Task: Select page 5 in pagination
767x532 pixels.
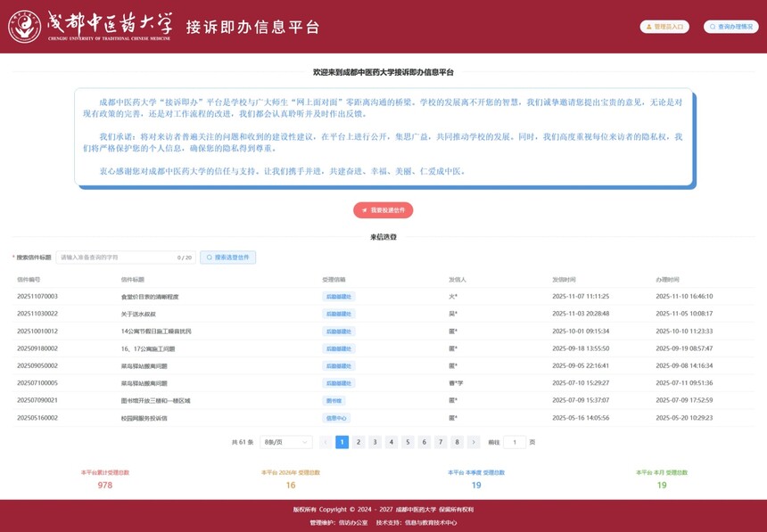Action: point(408,442)
